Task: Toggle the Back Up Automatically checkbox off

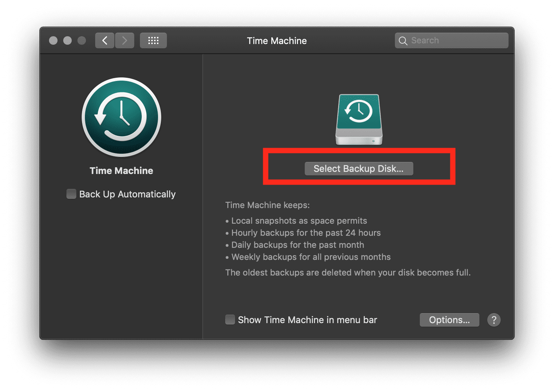Action: coord(71,194)
